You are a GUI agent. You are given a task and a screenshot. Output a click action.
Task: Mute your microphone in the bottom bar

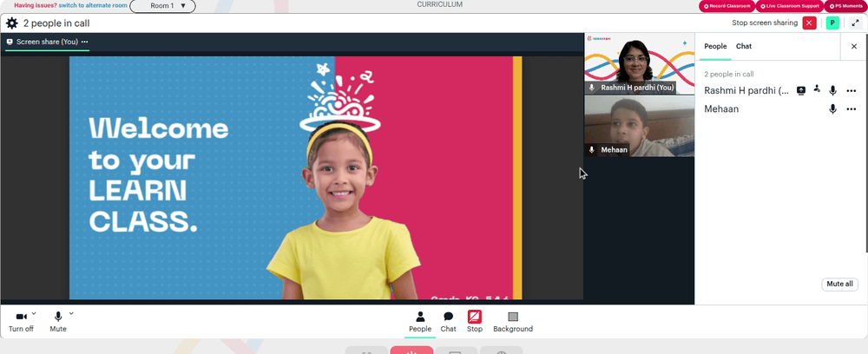[58, 321]
